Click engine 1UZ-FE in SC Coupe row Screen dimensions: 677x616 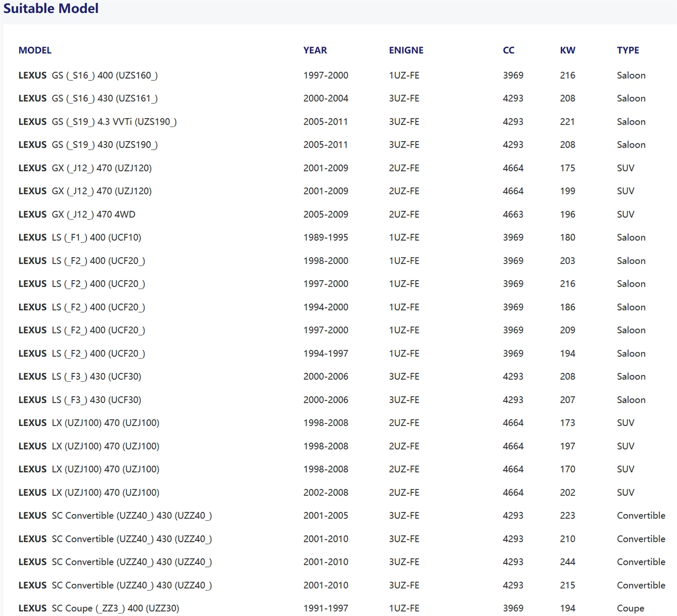[x=404, y=608]
